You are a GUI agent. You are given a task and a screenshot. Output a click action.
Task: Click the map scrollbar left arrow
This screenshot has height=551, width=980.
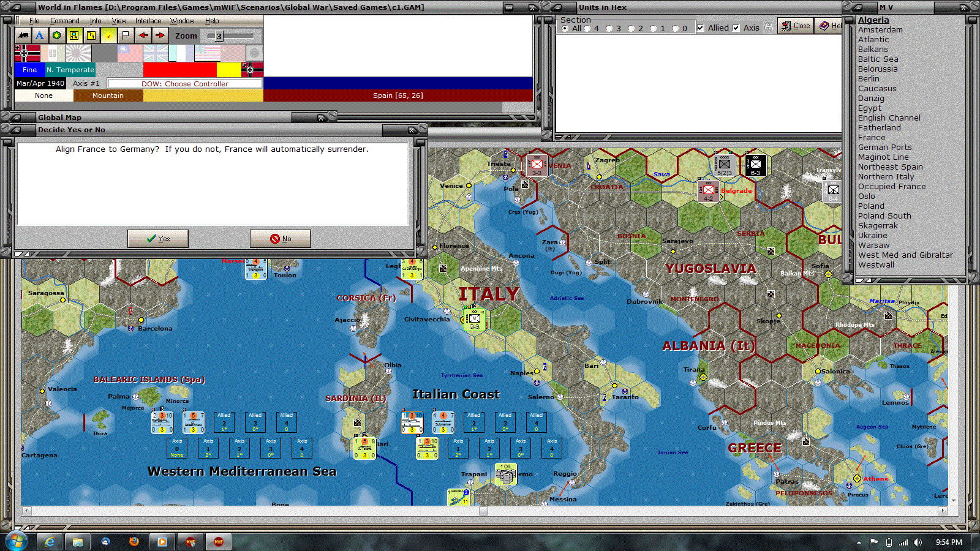[x=26, y=511]
